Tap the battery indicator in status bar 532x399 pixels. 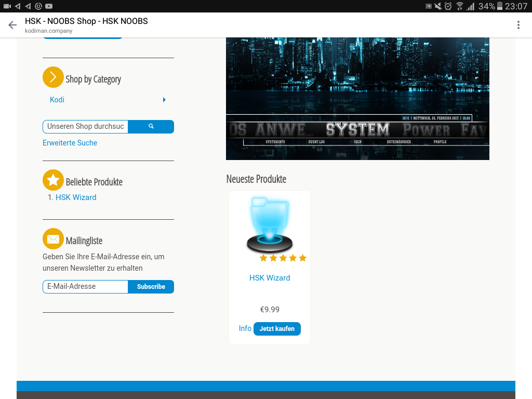pos(499,6)
